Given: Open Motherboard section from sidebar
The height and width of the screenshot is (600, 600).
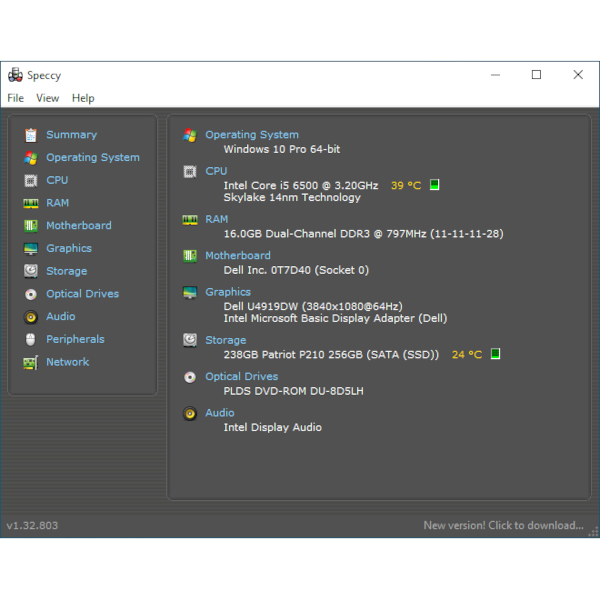Looking at the screenshot, I should point(79,225).
